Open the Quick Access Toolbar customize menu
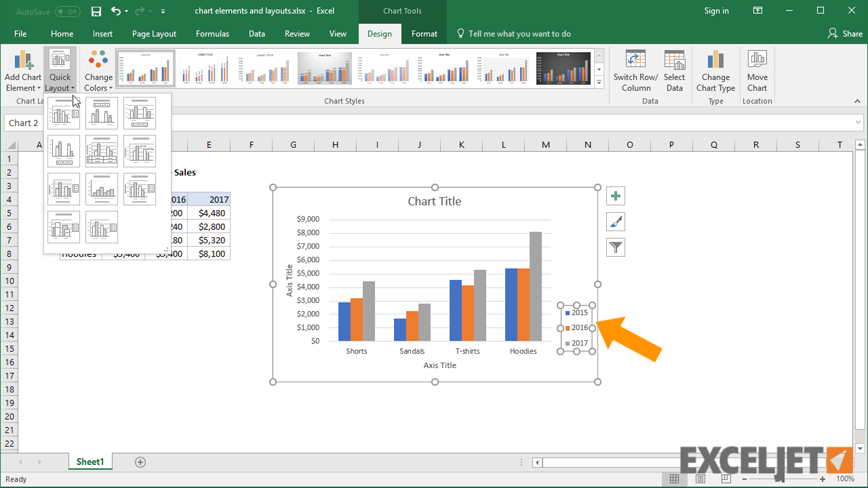 click(163, 11)
